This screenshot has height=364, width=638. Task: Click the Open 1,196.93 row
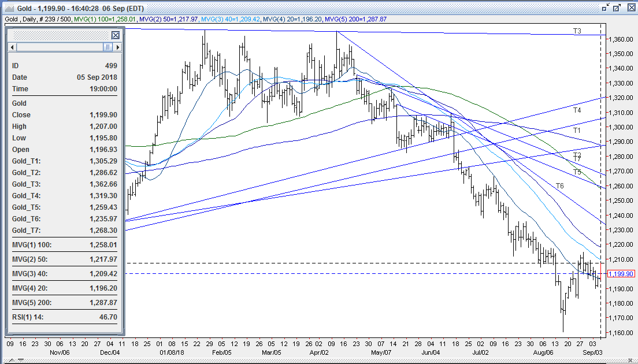65,150
